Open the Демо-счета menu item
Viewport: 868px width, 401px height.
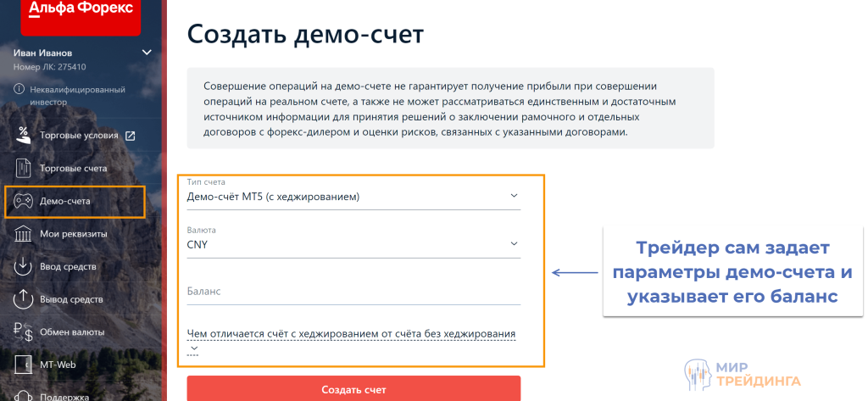pyautogui.click(x=75, y=202)
